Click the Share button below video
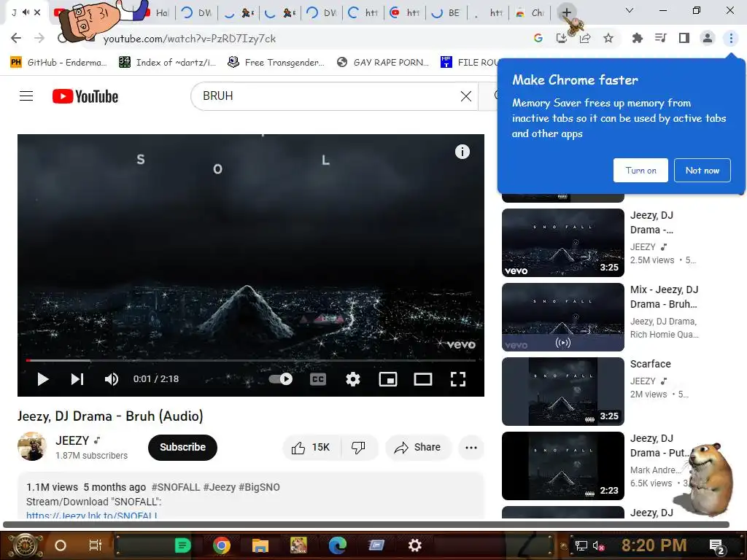The height and width of the screenshot is (560, 747). [x=418, y=447]
